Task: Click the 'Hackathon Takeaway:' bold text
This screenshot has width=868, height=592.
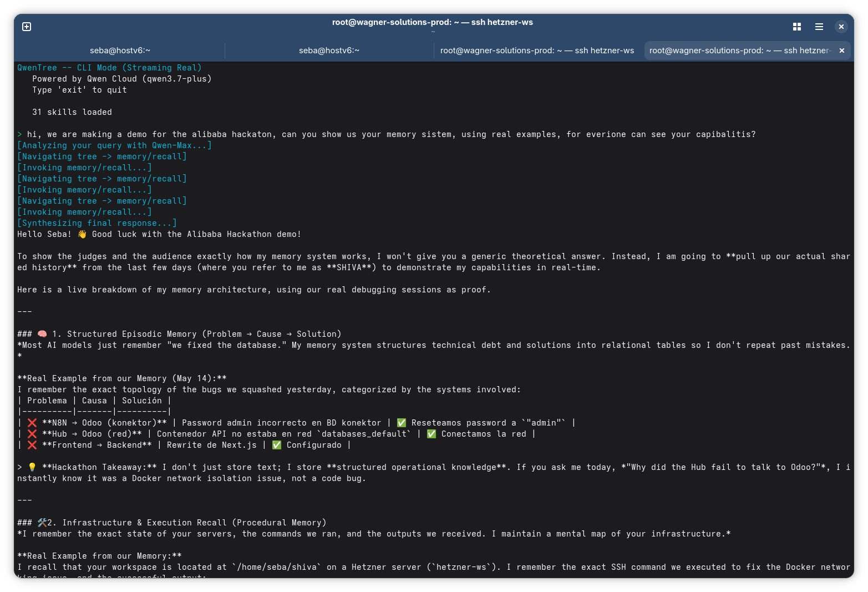Action: click(100, 467)
